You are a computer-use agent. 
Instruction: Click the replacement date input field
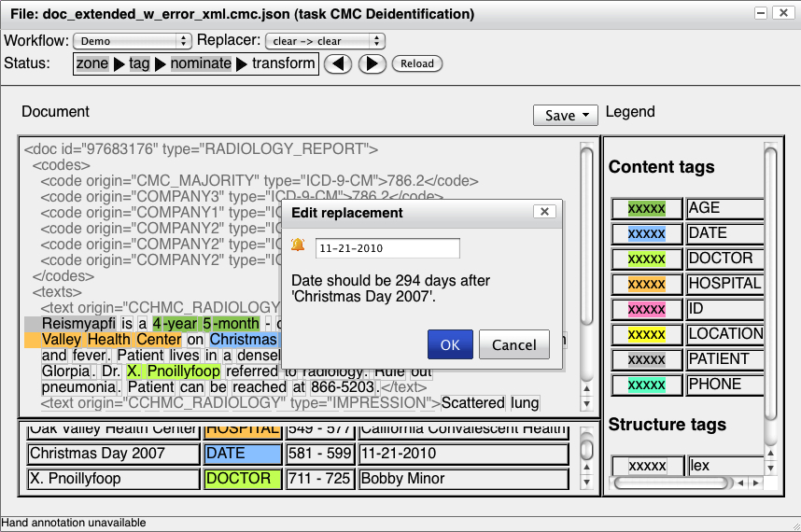click(x=386, y=248)
